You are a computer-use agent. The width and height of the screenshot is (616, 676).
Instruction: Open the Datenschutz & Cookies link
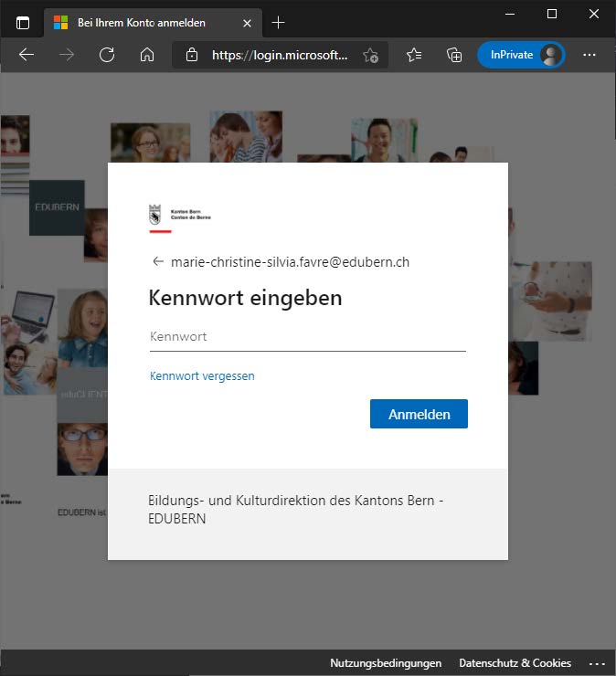515,663
